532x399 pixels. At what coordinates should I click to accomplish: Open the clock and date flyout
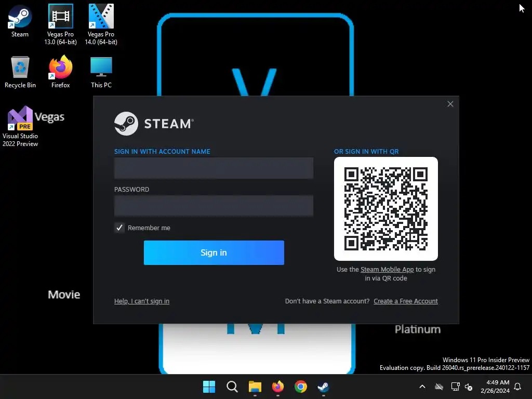(495, 387)
